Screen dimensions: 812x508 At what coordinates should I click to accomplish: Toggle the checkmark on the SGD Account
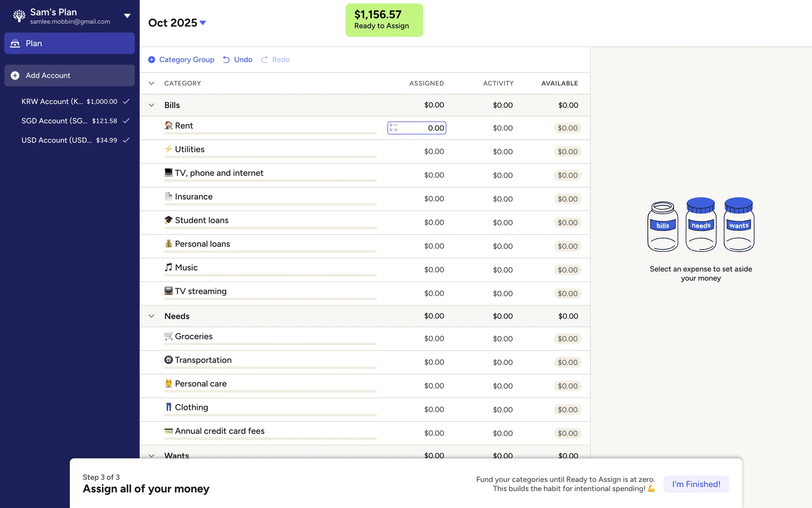126,121
